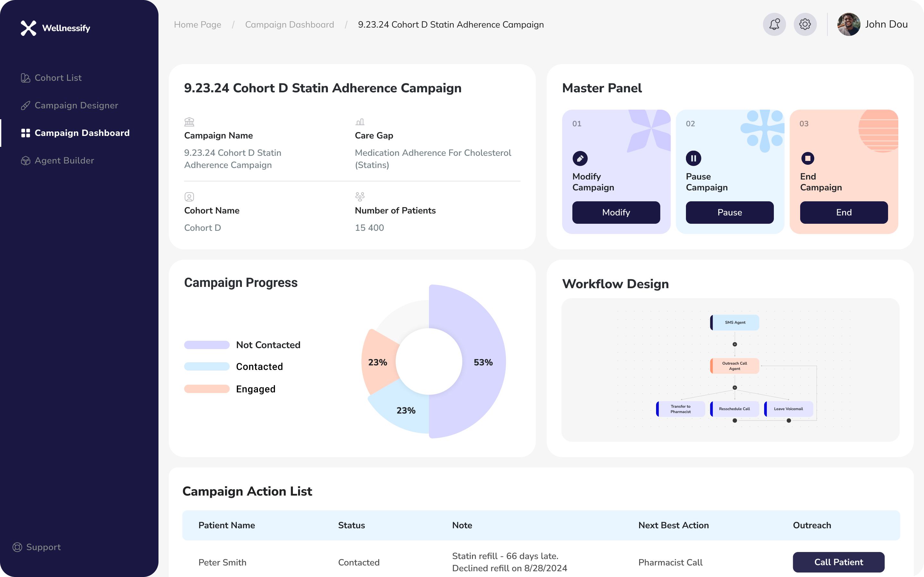Image resolution: width=924 pixels, height=577 pixels.
Task: Open the settings gear icon
Action: click(806, 24)
